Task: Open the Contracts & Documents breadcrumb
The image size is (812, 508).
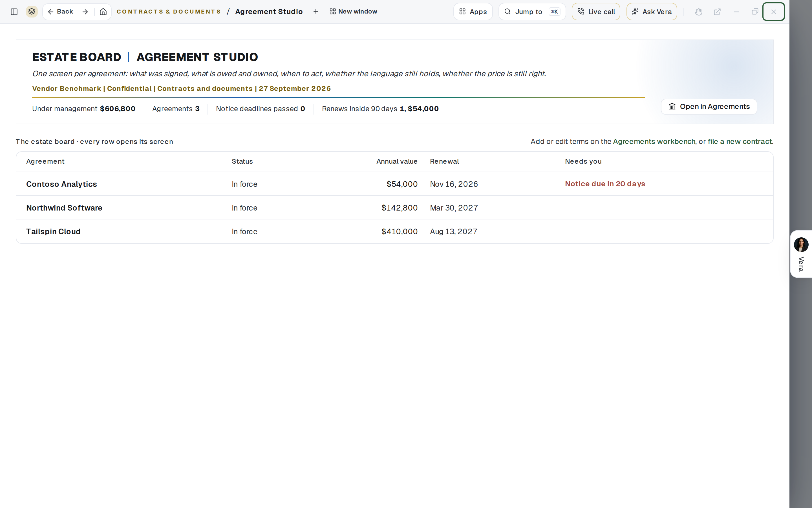Action: pyautogui.click(x=169, y=12)
